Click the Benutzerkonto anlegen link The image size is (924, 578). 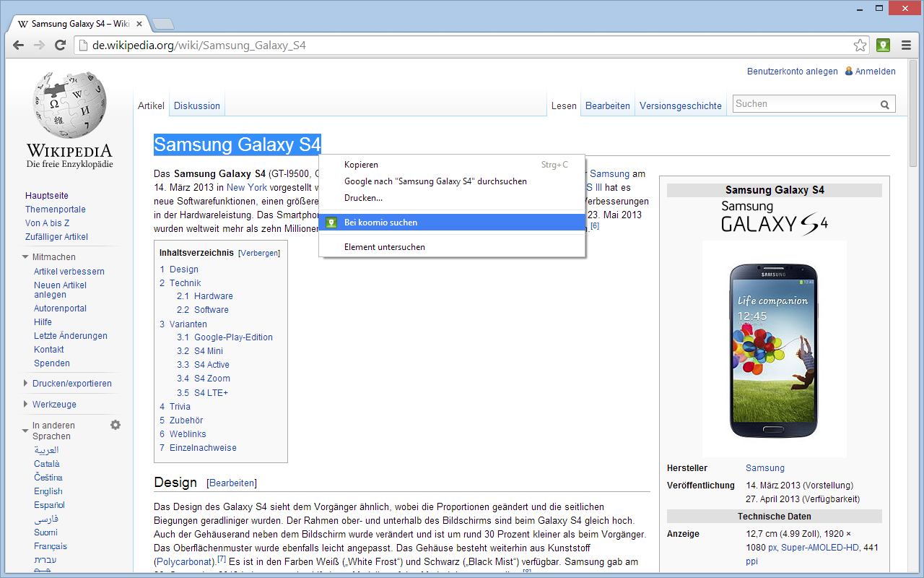point(793,72)
